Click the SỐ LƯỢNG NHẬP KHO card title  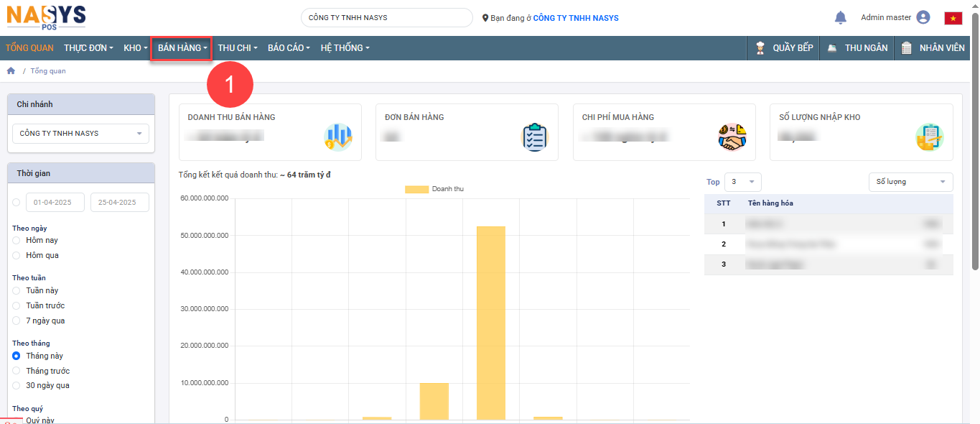pyautogui.click(x=820, y=117)
